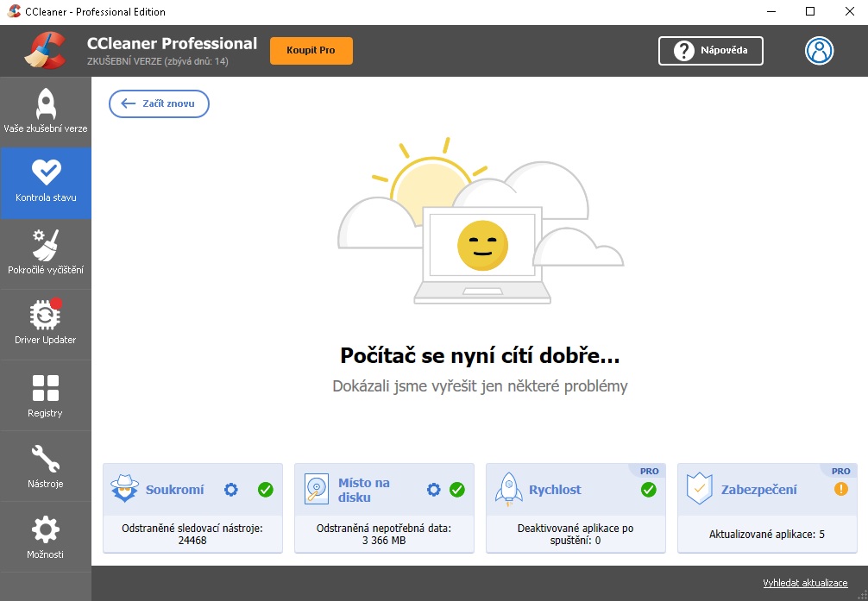Click Deaktivované aplikace po spuštění: 0
The height and width of the screenshot is (601, 868).
(x=576, y=534)
